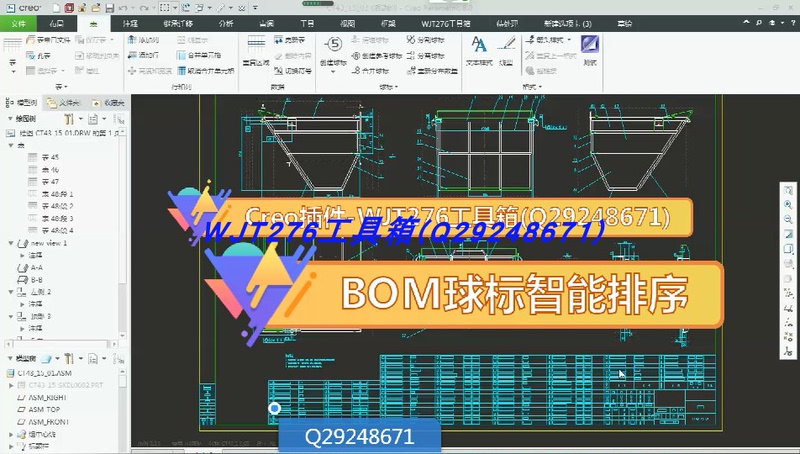Image resolution: width=800 pixels, height=454 pixels.
Task: Select ASM_FRONT datum plane in model tree
Action: pyautogui.click(x=43, y=422)
